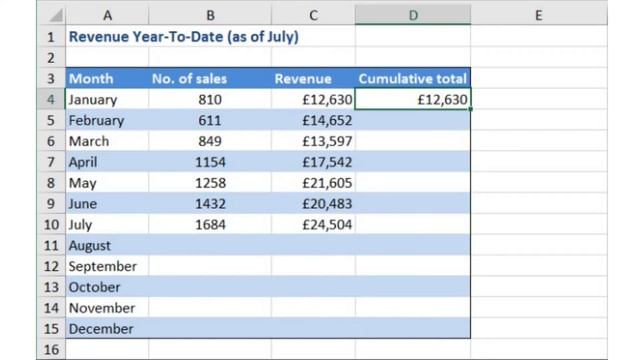Select revenue cell £17,542
Screen dimensions: 640x360
(313, 162)
